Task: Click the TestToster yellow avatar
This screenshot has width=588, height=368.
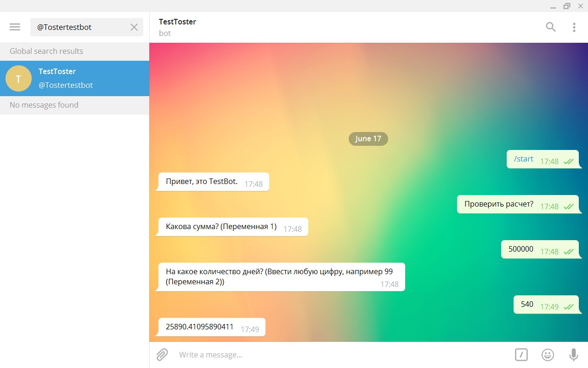Action: click(x=18, y=78)
